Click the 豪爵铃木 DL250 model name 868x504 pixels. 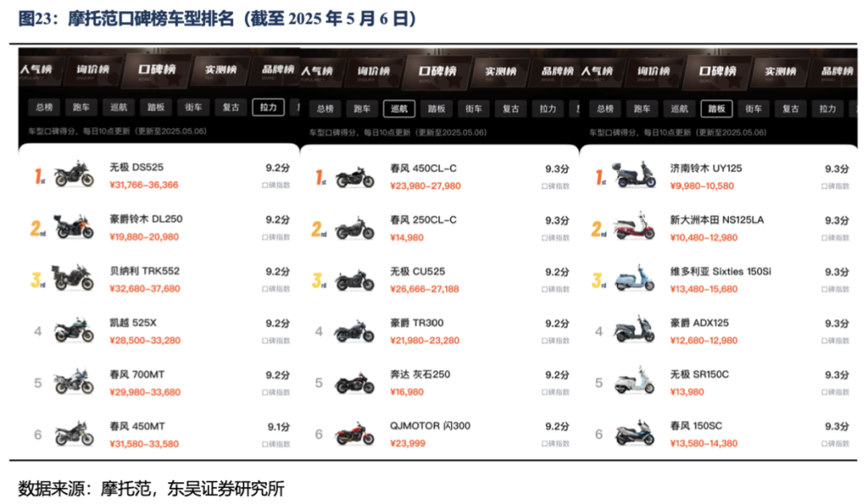pos(146,219)
